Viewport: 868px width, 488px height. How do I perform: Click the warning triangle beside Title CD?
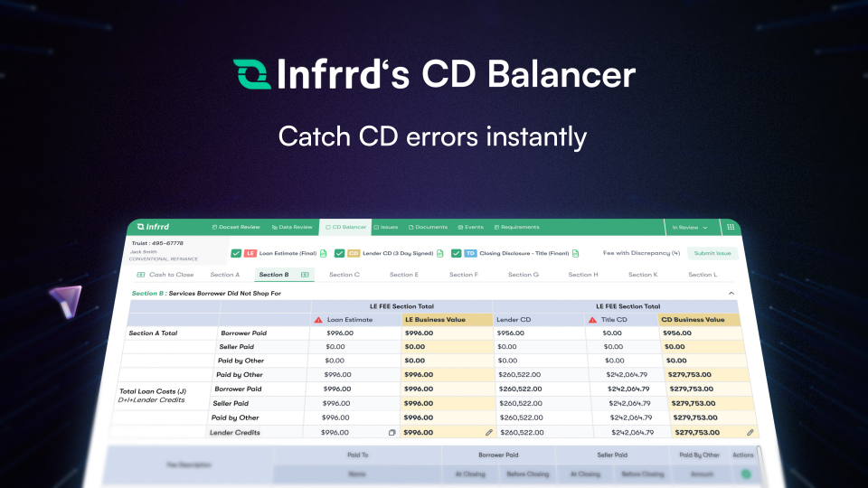click(592, 320)
